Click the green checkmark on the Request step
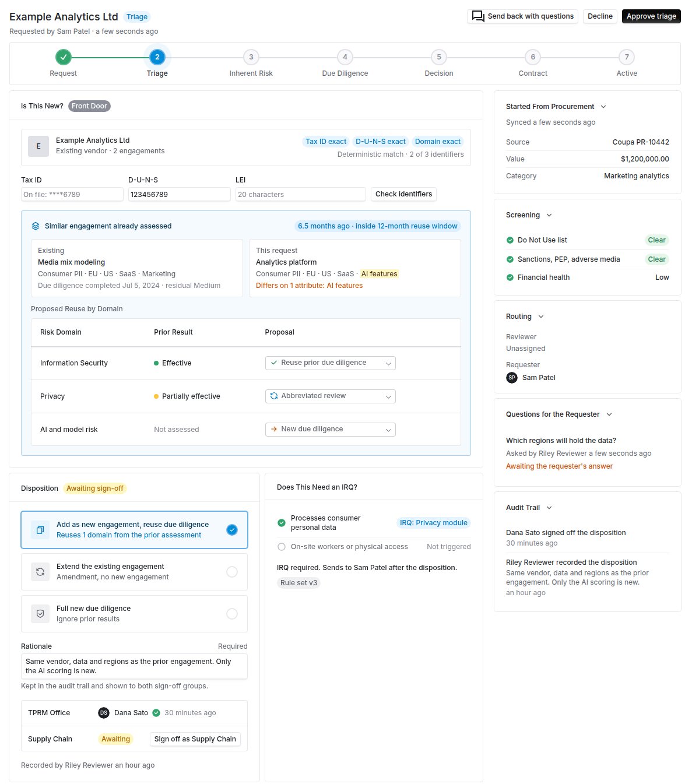Screen dimensions: 685x784 [64, 57]
